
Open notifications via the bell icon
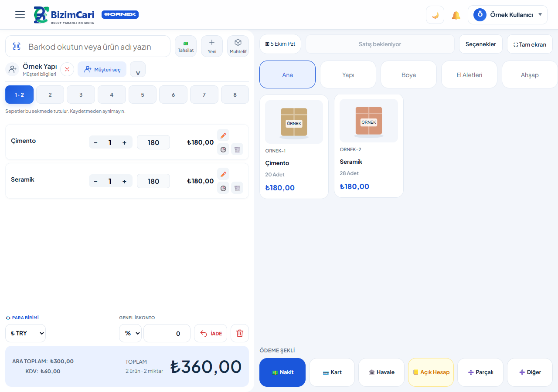click(x=456, y=15)
